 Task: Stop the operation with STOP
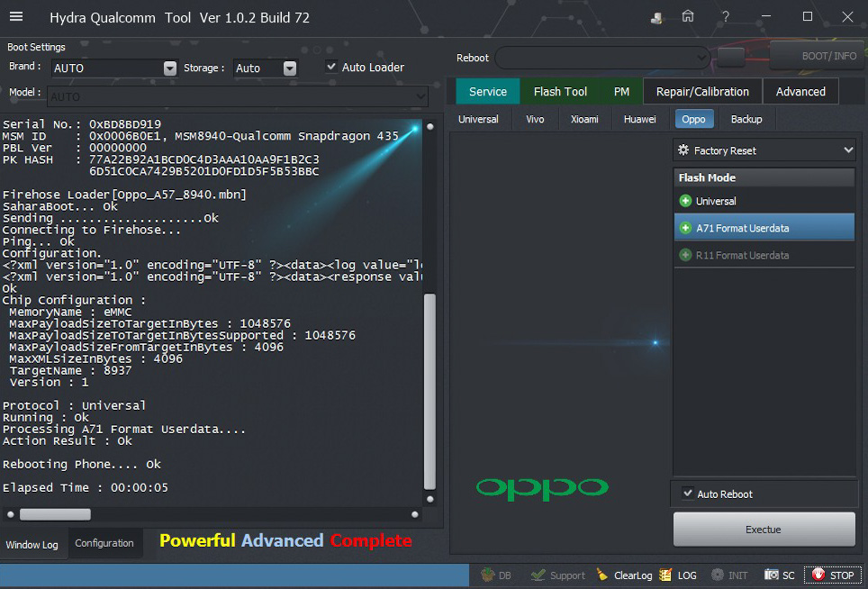coord(833,575)
